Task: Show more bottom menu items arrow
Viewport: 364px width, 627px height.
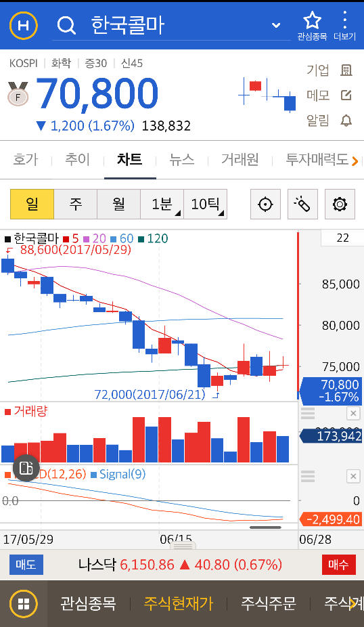Action: pos(352,604)
